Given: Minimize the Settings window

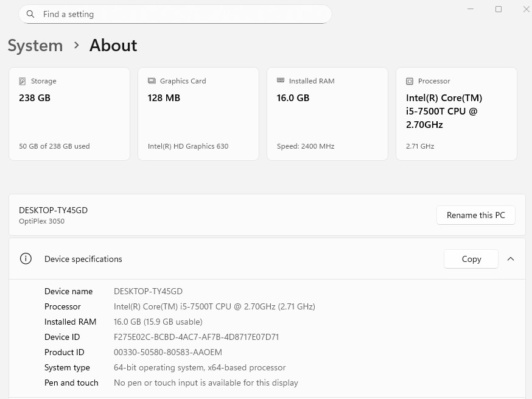Looking at the screenshot, I should pyautogui.click(x=471, y=9).
